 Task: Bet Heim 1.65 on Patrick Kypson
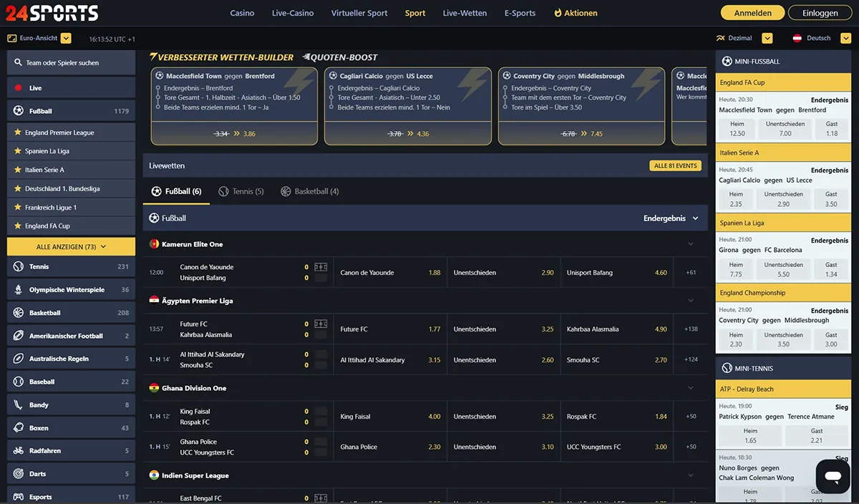750,435
